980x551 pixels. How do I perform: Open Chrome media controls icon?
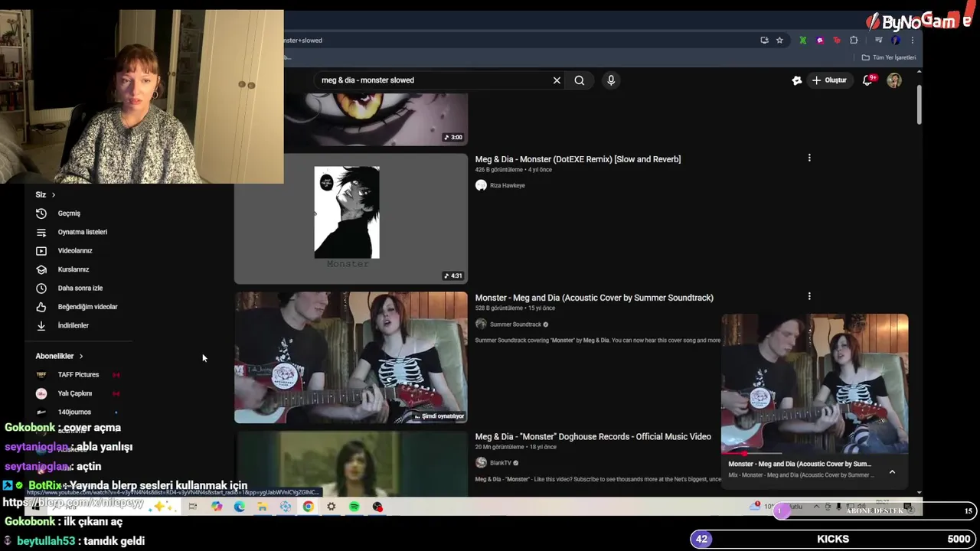click(879, 41)
